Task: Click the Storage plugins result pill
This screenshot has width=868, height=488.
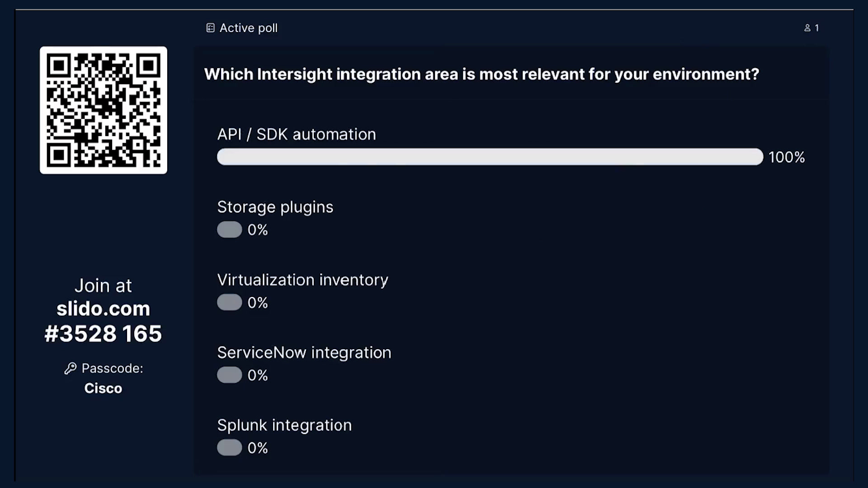Action: 230,230
